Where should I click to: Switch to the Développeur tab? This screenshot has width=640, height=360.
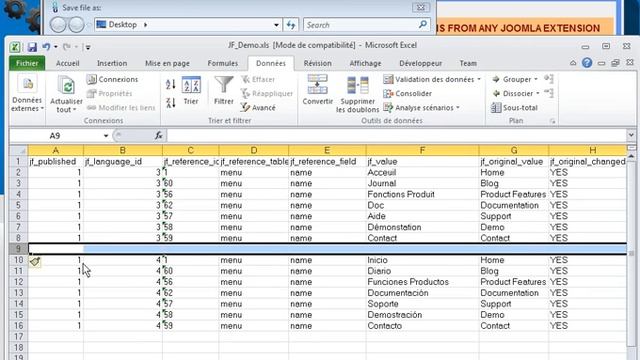[420, 63]
